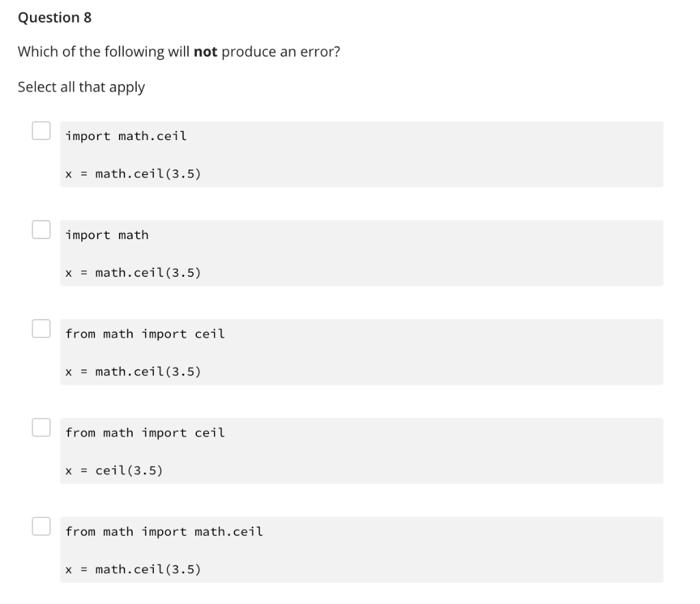Viewport: 700px width, 604px height.
Task: Click 'from math import ceil' above 'x = ceil(3.5)'
Action: click(x=145, y=433)
